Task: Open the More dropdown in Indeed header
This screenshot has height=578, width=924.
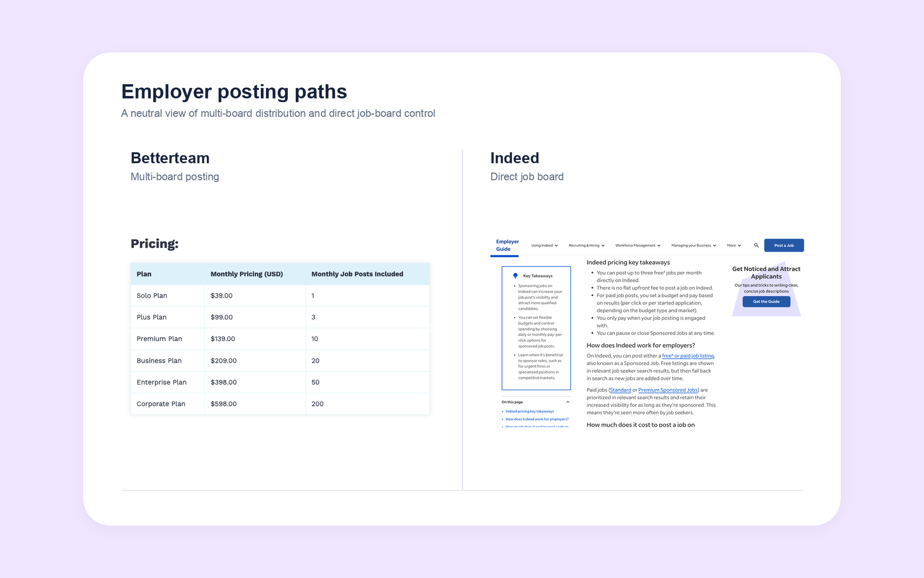Action: (x=734, y=245)
